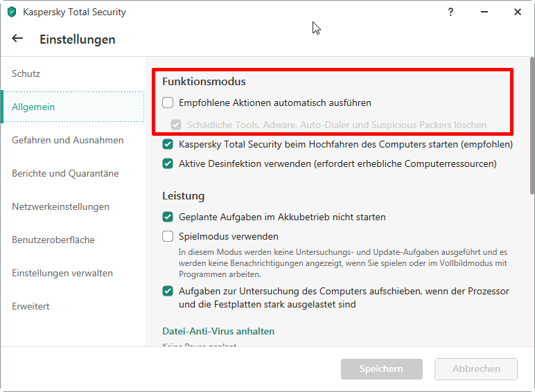Open the Netzwerkeinstellungen section
The height and width of the screenshot is (392, 535).
(60, 206)
